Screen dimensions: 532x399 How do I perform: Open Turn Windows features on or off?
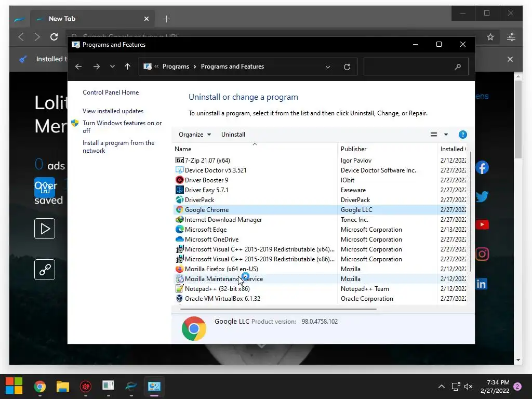(122, 127)
